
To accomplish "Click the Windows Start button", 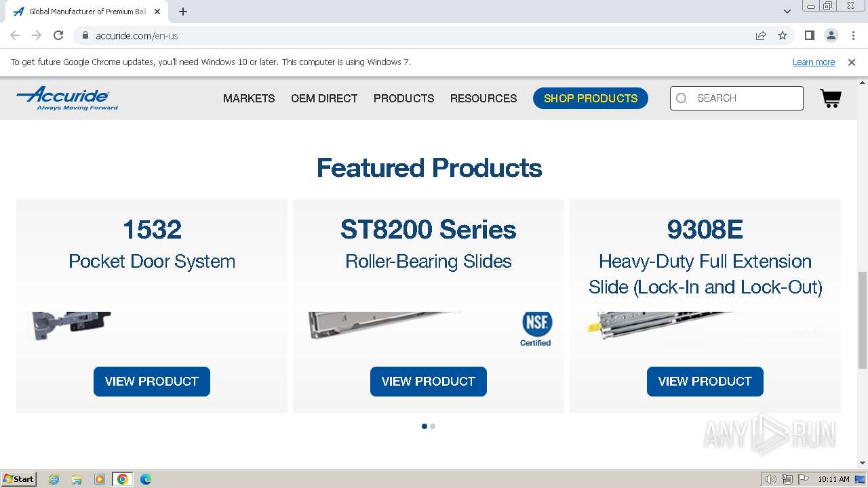I will coord(18,479).
